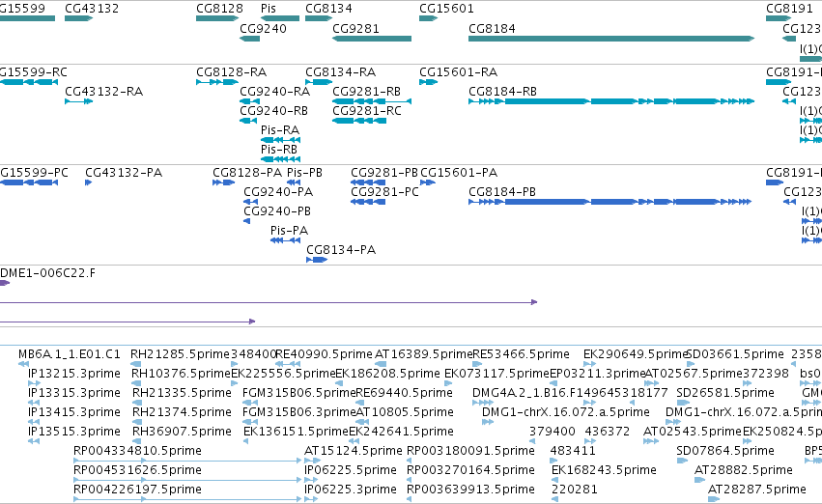This screenshot has height=504, width=822.
Task: Click transcript CG15601-RA
Action: [x=458, y=71]
